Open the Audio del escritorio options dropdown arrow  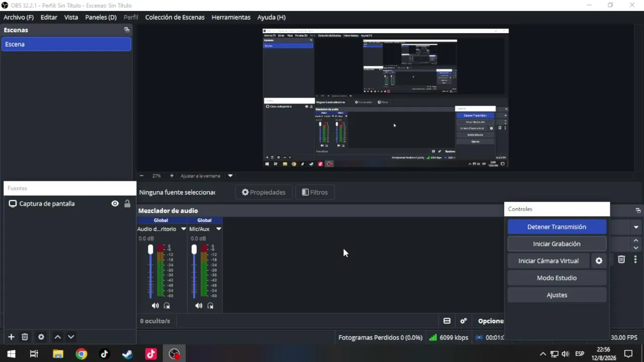[x=183, y=229]
